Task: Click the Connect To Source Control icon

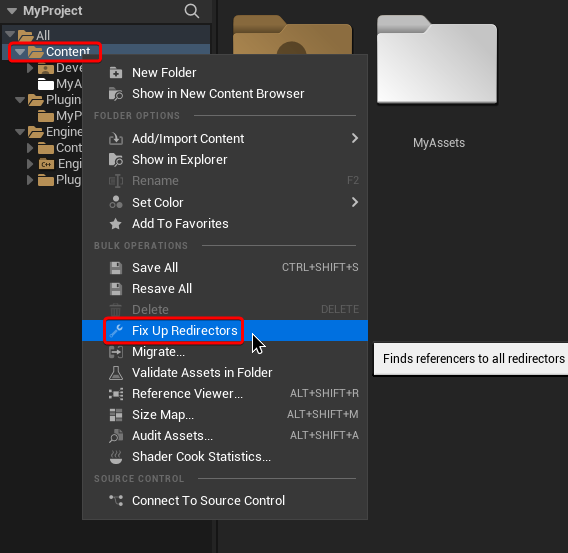Action: coord(116,500)
